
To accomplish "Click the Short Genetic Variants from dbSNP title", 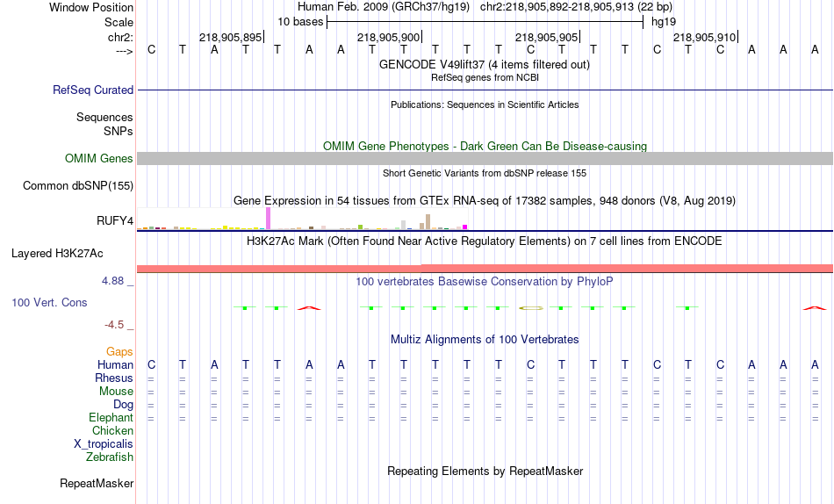I will coord(485,173).
